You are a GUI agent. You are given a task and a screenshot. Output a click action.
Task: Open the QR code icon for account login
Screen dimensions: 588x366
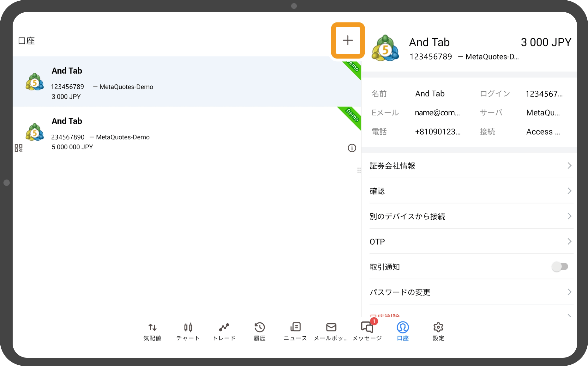pos(18,148)
